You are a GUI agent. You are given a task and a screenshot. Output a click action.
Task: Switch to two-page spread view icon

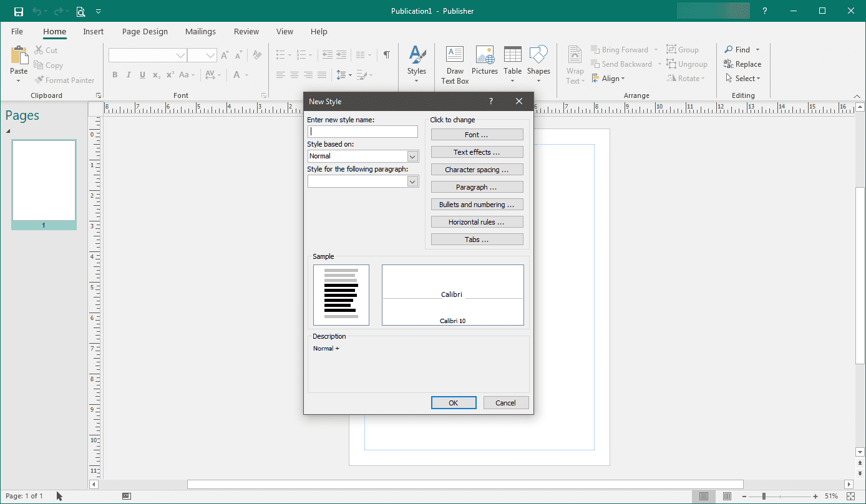[x=727, y=496]
